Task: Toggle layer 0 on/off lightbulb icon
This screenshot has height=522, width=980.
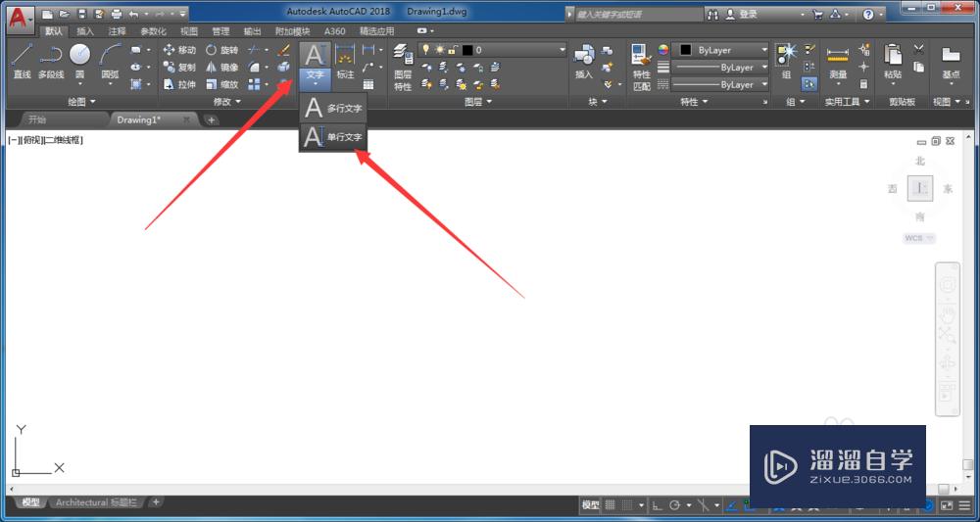Action: point(426,49)
